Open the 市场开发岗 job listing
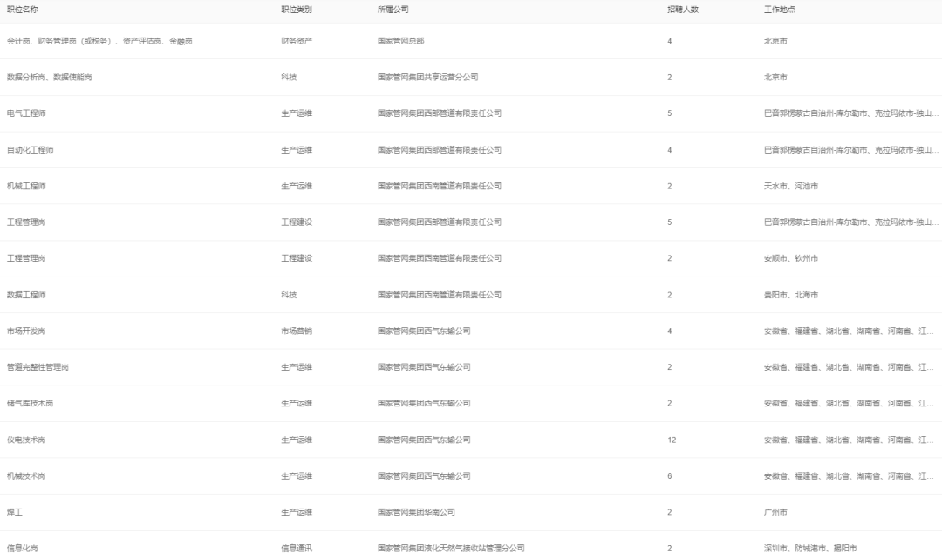 pos(26,331)
